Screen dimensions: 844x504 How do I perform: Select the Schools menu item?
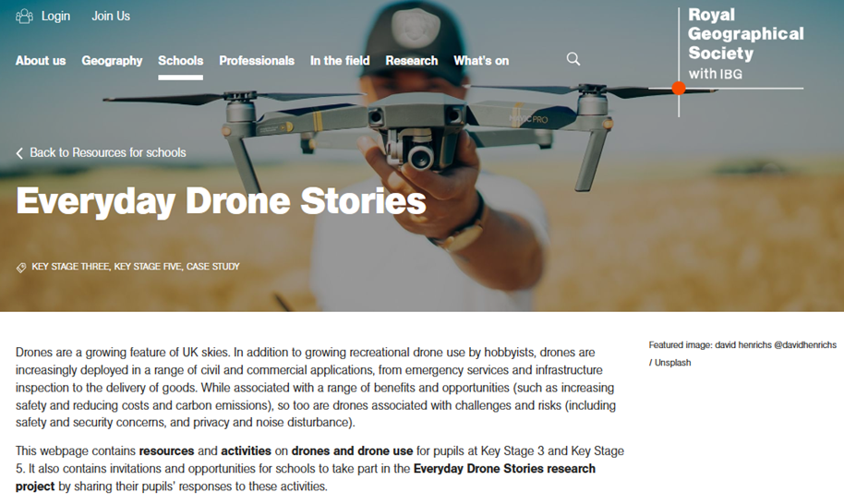tap(180, 61)
